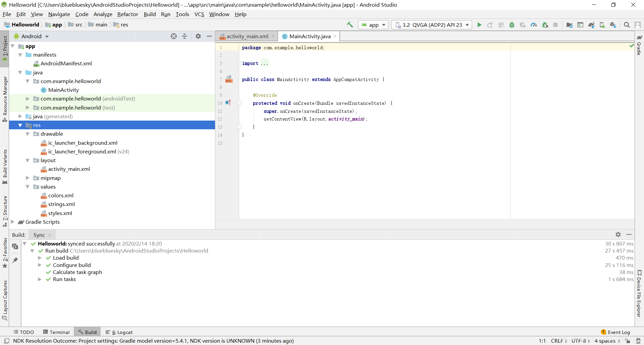
Task: Open the QVGA (ADP2) API 23 device dropdown
Action: tap(432, 25)
